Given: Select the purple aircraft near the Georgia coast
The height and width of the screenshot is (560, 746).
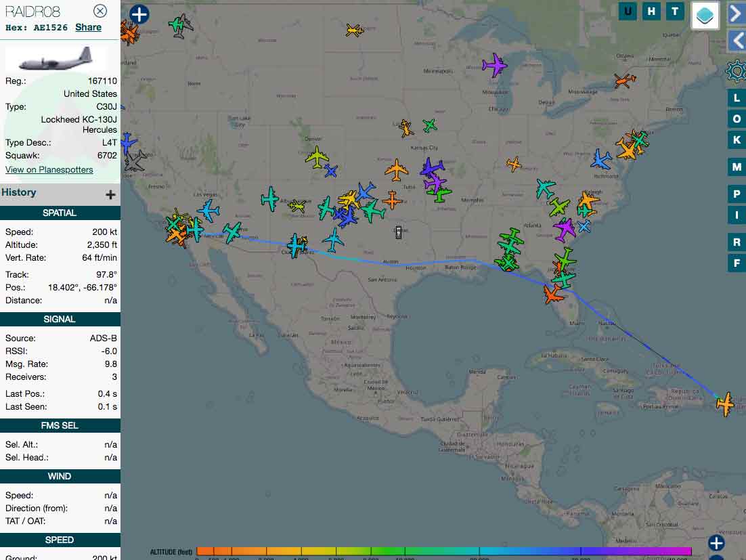Looking at the screenshot, I should click(x=565, y=229).
